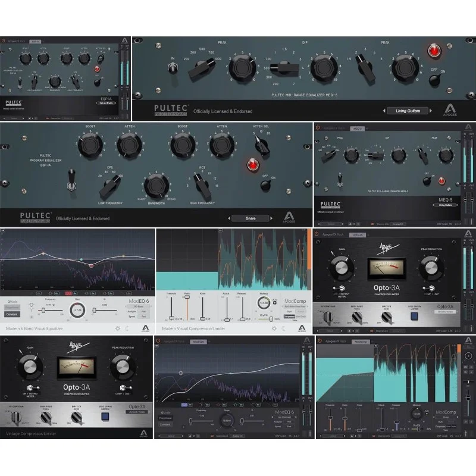Click the ModComp settings gear icon
The height and width of the screenshot is (476, 476).
pyautogui.click(x=274, y=328)
